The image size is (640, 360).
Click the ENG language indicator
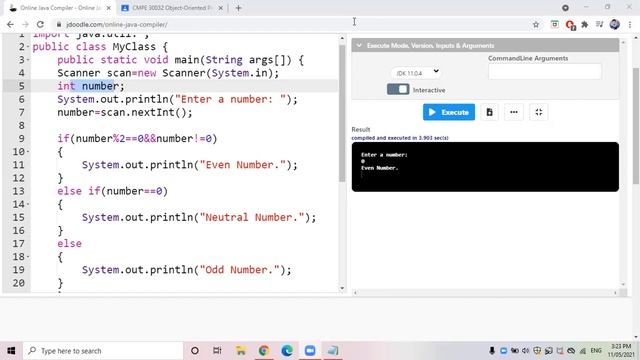click(x=596, y=351)
